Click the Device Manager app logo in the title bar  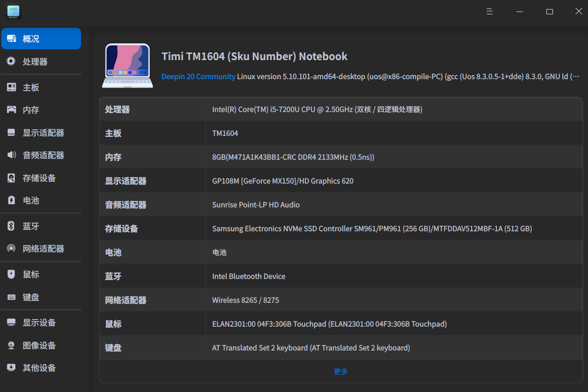pyautogui.click(x=13, y=11)
